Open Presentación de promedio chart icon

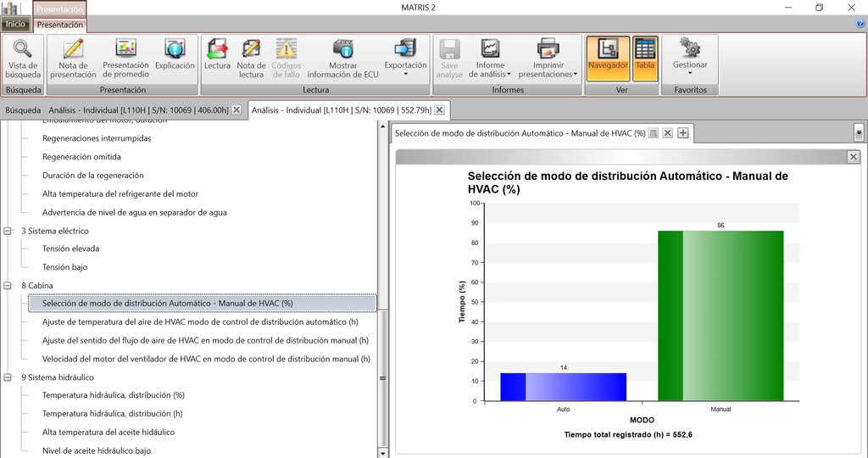pos(125,50)
